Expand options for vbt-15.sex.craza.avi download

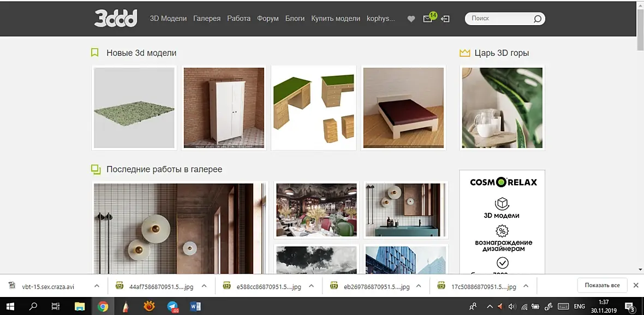tap(97, 286)
